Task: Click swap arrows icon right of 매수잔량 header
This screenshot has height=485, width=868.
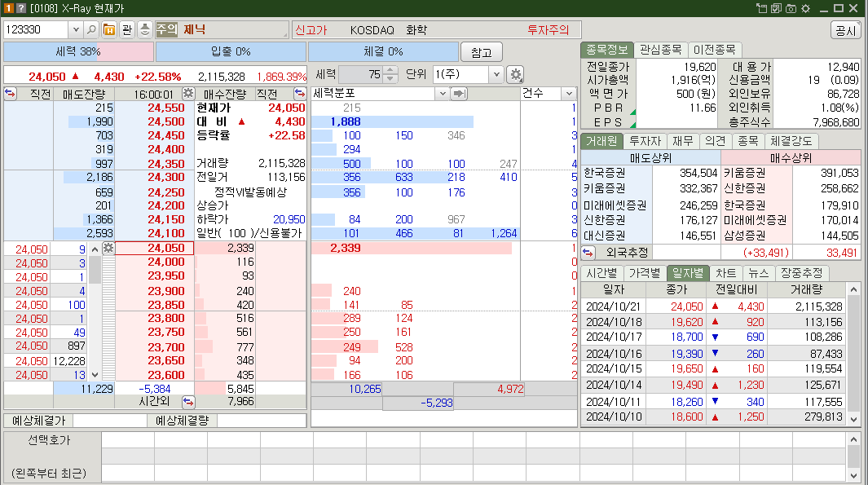Action: (x=299, y=93)
